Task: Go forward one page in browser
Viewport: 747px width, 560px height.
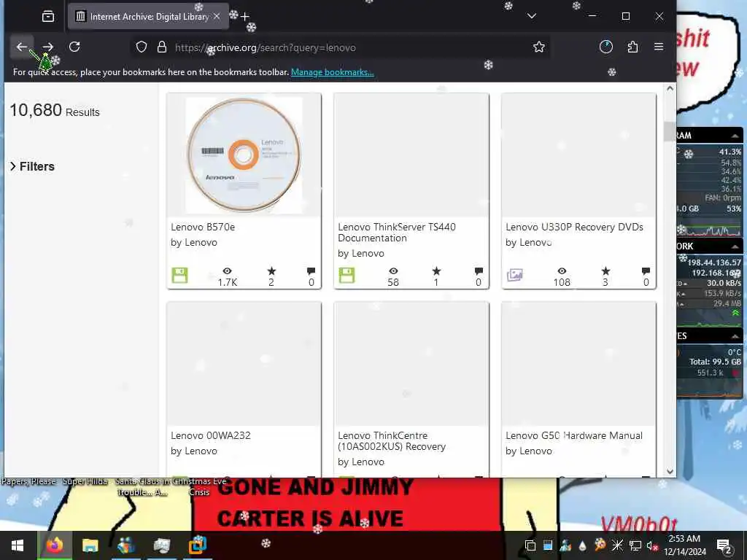Action: point(47,47)
